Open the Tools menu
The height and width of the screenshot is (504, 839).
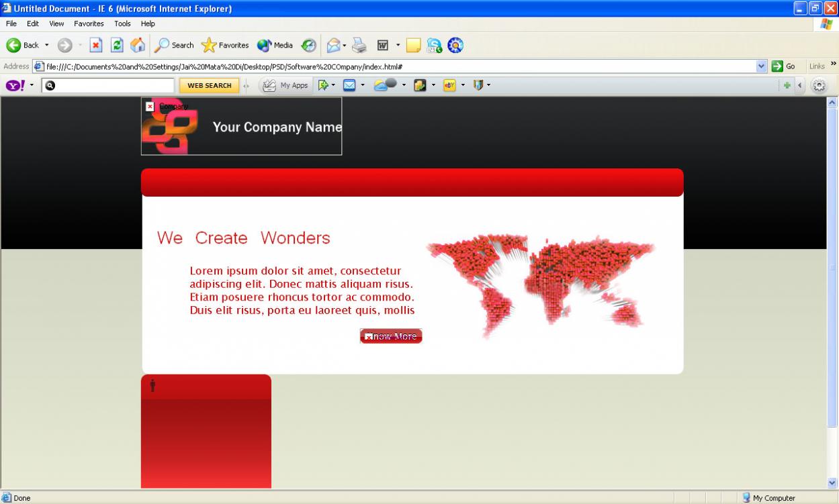[x=122, y=23]
